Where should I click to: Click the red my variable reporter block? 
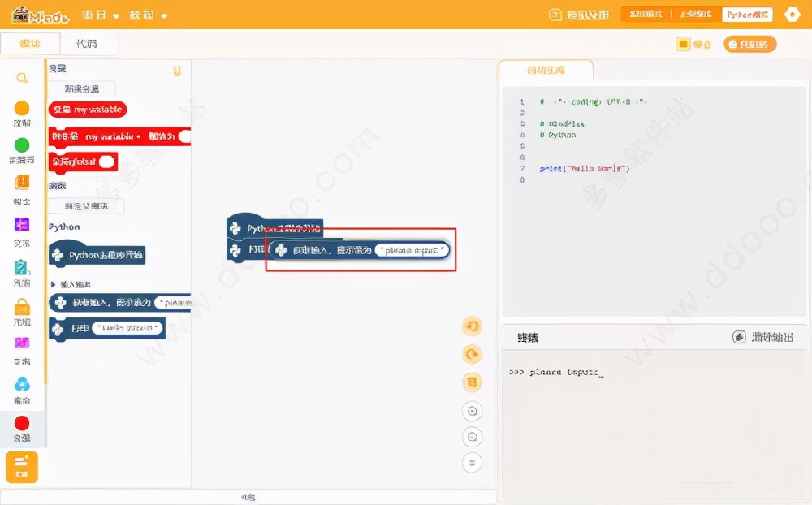pos(88,110)
